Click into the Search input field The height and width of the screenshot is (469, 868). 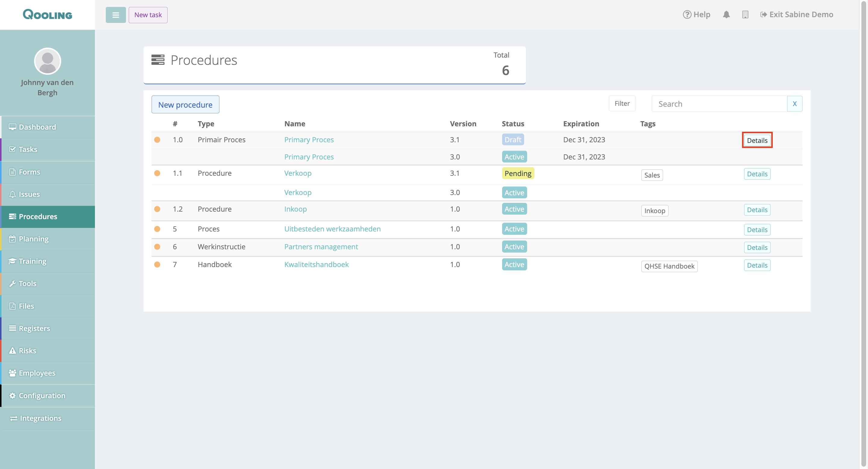719,104
